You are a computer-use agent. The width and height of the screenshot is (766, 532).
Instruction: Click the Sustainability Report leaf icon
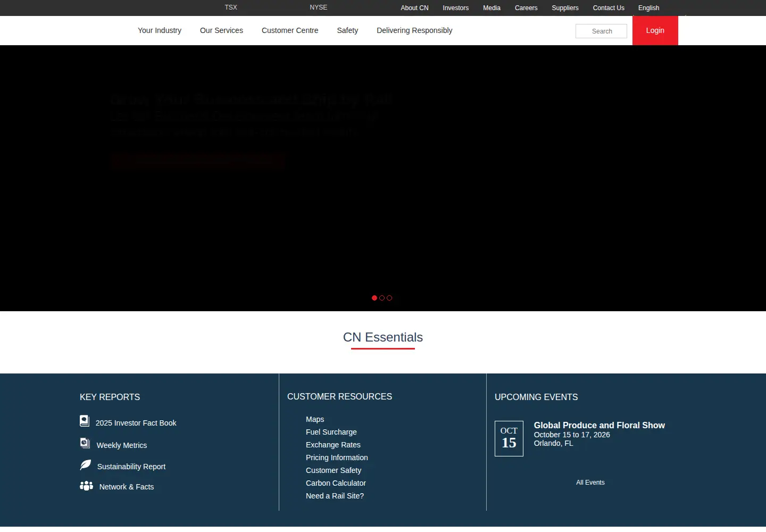tap(86, 465)
